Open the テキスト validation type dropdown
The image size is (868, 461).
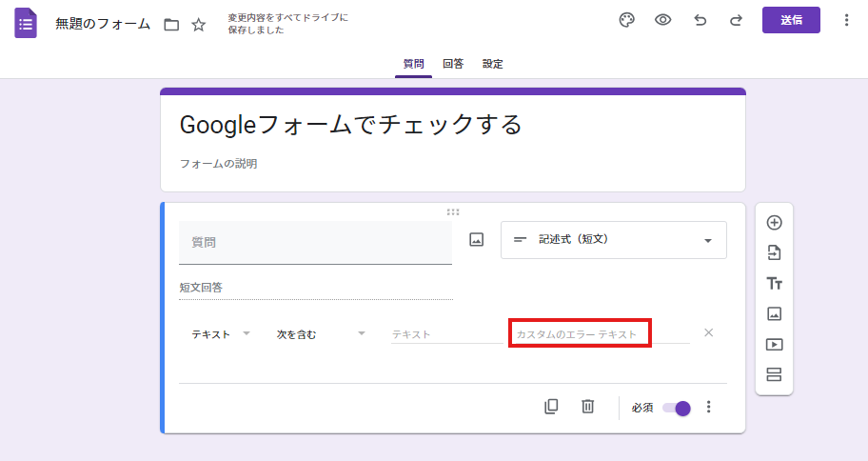[221, 334]
